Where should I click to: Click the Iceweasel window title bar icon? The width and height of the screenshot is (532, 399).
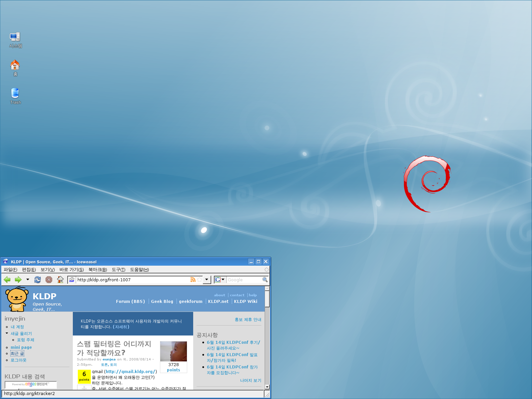pos(6,261)
